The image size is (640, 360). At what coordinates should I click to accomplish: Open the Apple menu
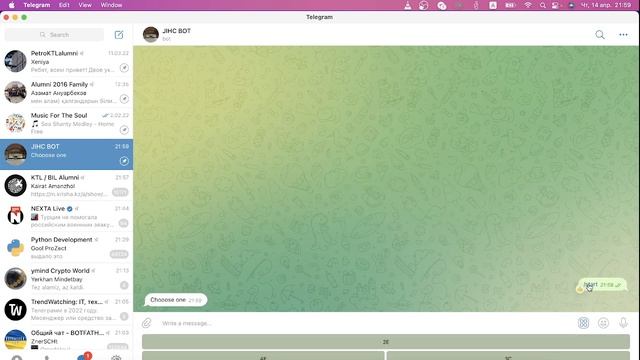11,5
